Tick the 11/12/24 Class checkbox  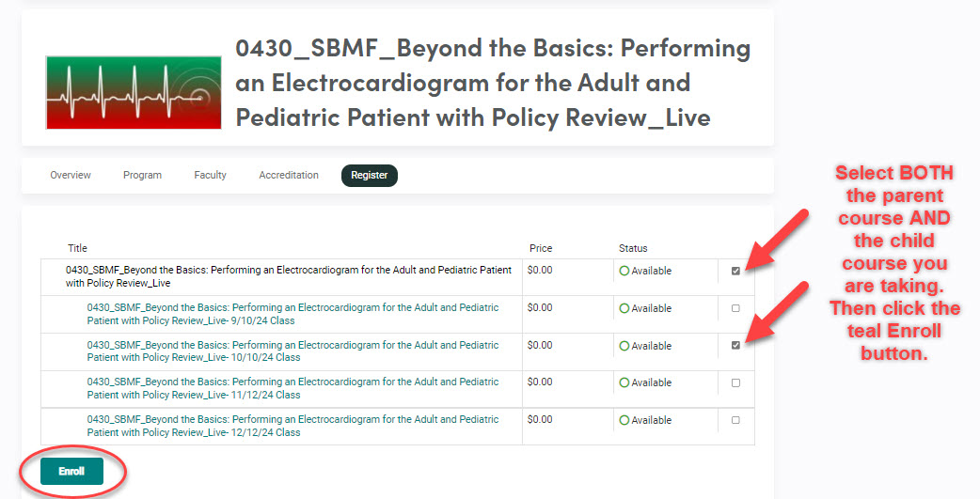click(x=735, y=382)
